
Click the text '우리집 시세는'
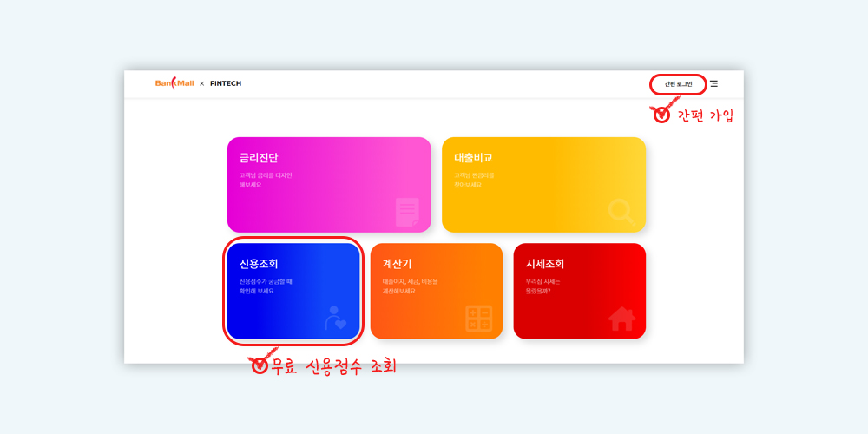(x=543, y=282)
